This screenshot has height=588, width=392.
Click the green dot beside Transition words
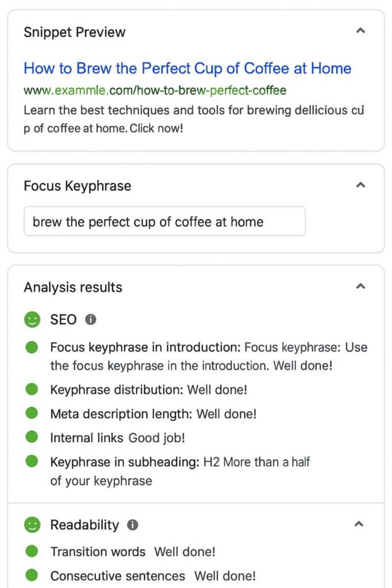(32, 551)
